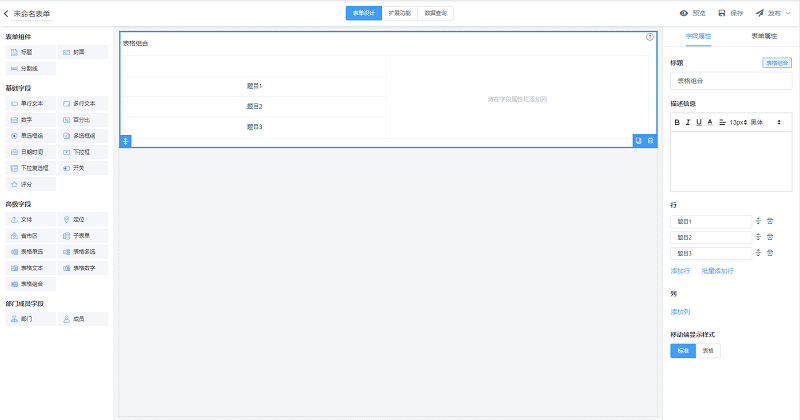Click the 添加行 link
Viewport: 800px width, 420px height.
tap(680, 271)
